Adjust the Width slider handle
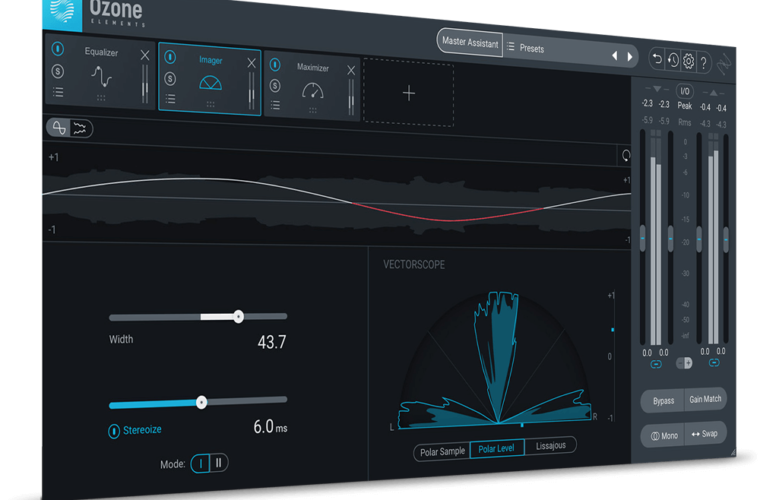The image size is (760, 500). (238, 317)
